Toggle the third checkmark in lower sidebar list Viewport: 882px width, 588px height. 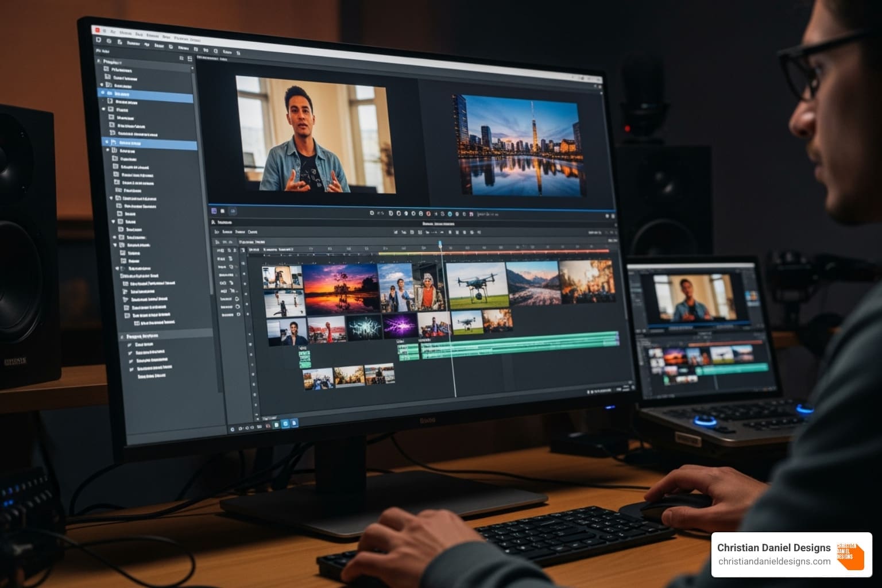(x=132, y=361)
